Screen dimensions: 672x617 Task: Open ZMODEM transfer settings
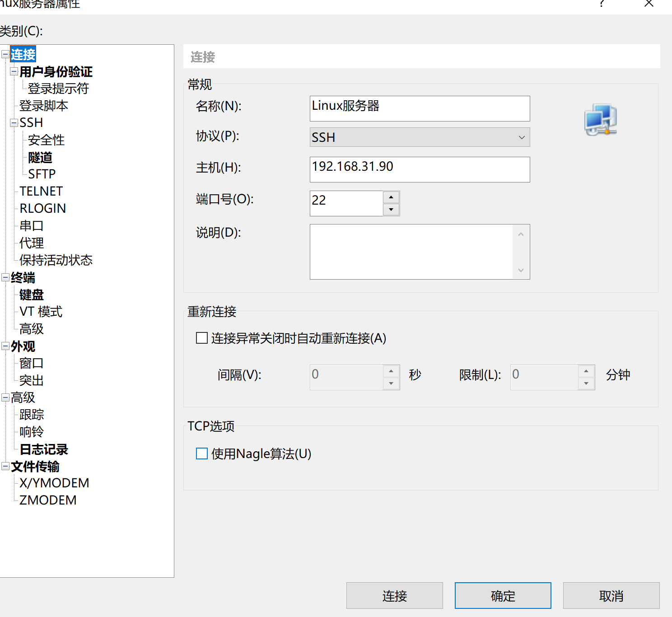click(x=47, y=500)
